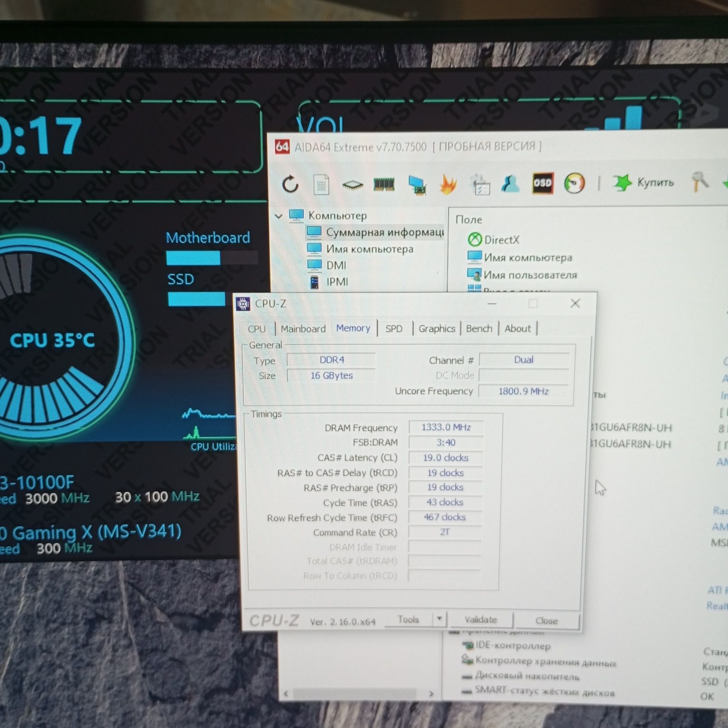This screenshot has width=728, height=728.
Task: Click the Купить button in AIDA64 toolbar
Action: click(x=644, y=182)
